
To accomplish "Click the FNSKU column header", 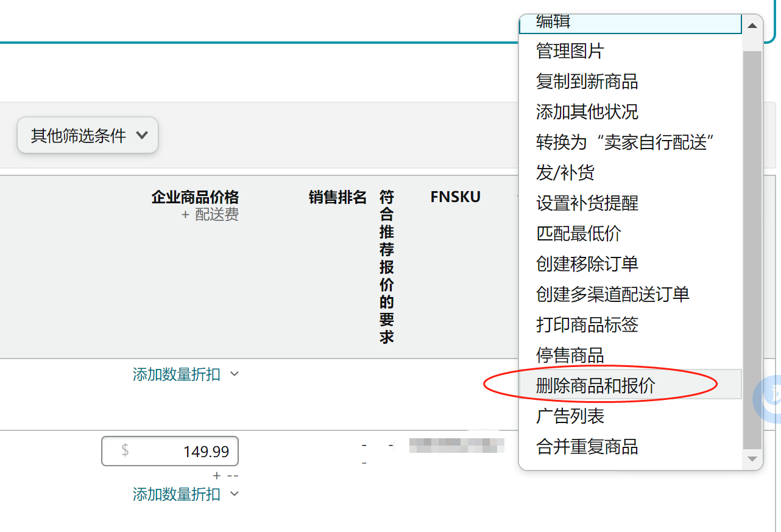I will [456, 197].
